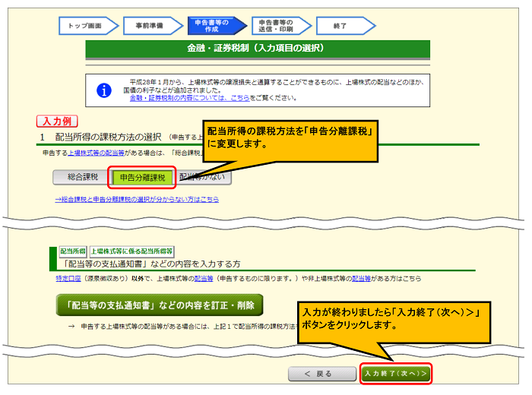The image size is (532, 395).
Task: Open the 総合課税と申告分離課税の選択が分からない方 link
Action: point(137,199)
